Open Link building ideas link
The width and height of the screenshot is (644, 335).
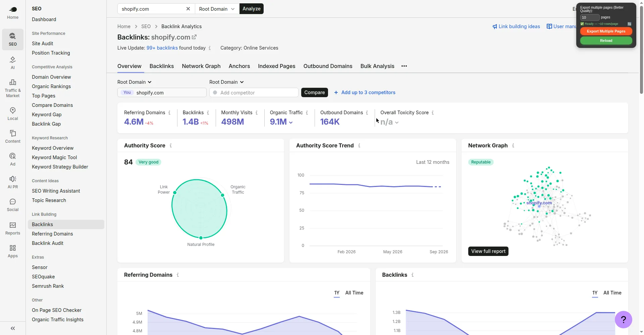(x=516, y=26)
